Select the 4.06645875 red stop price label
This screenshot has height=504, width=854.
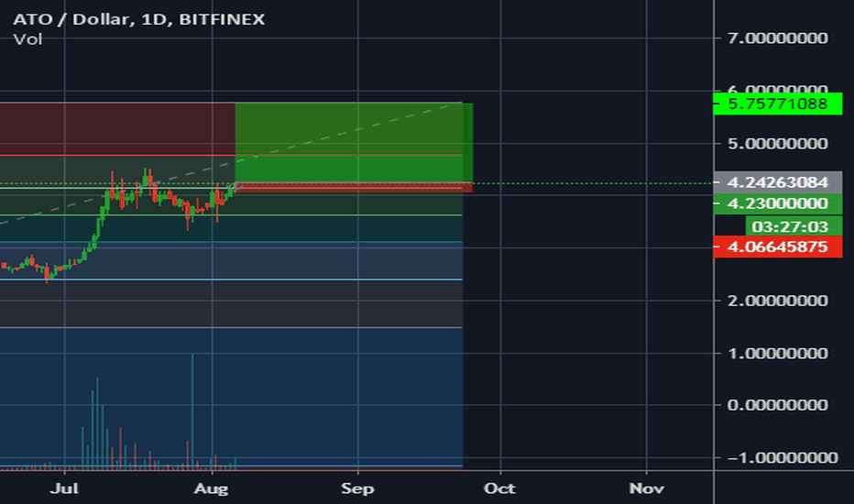pyautogui.click(x=777, y=247)
